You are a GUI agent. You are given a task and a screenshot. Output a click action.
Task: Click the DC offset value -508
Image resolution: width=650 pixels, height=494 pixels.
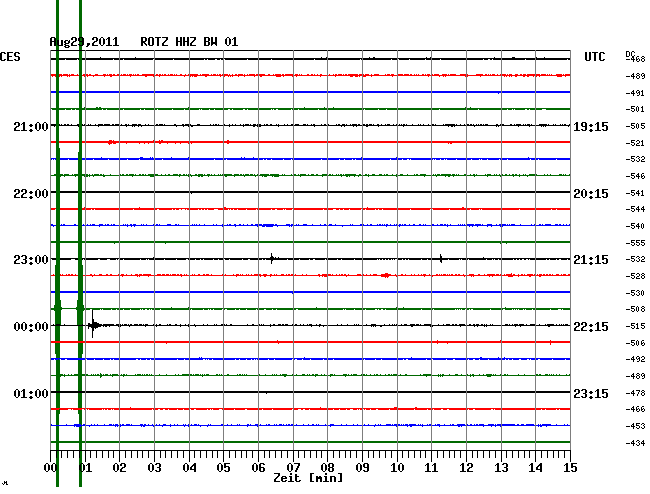(x=635, y=309)
